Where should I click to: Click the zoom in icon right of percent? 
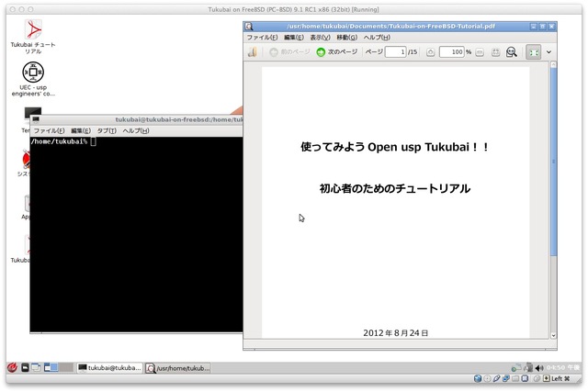[x=480, y=52]
